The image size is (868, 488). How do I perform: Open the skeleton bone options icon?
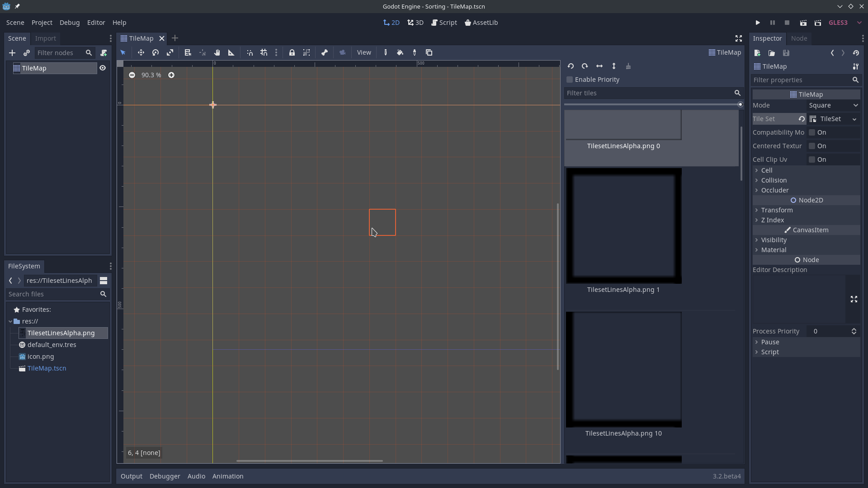325,52
